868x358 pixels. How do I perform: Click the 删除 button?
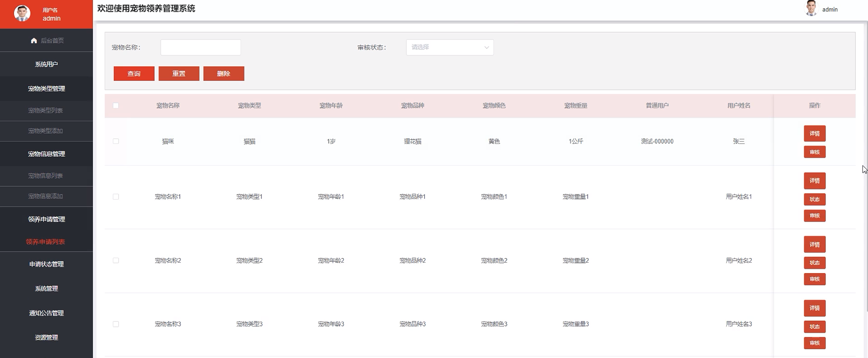tap(223, 74)
